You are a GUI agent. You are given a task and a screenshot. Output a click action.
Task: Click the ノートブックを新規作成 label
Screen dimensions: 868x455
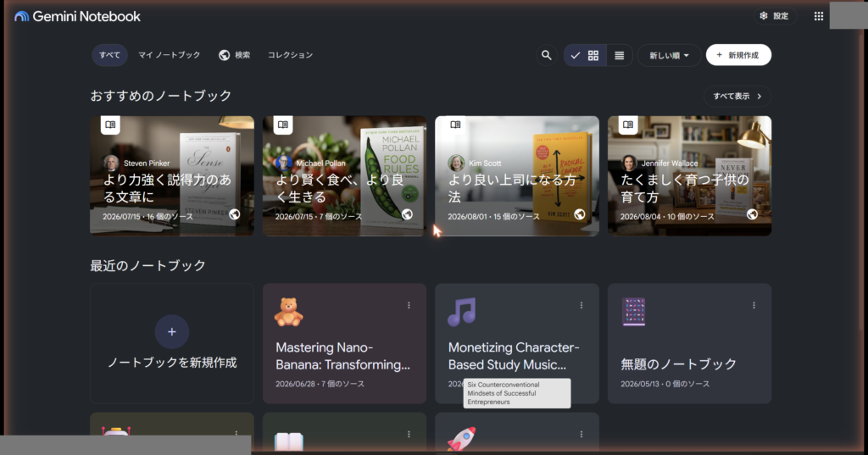click(x=171, y=363)
